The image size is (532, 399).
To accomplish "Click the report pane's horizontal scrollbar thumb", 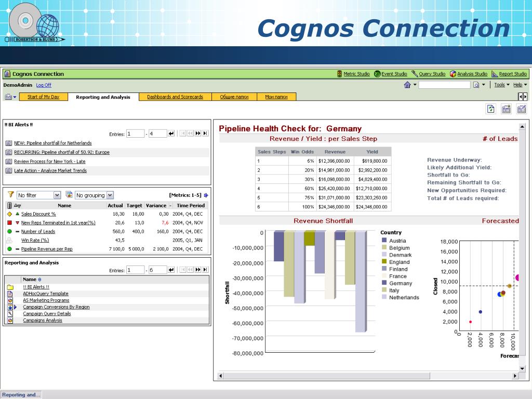I will pyautogui.click(x=327, y=376).
